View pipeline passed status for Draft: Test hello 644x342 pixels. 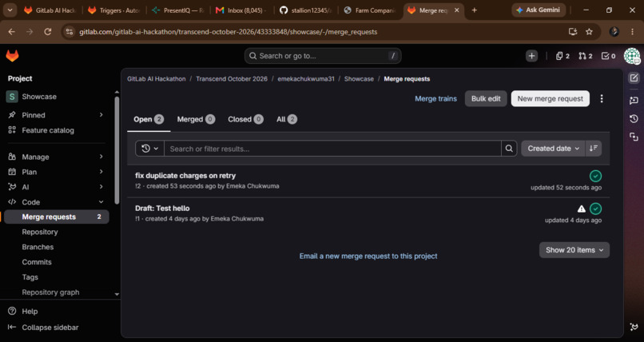tap(595, 209)
